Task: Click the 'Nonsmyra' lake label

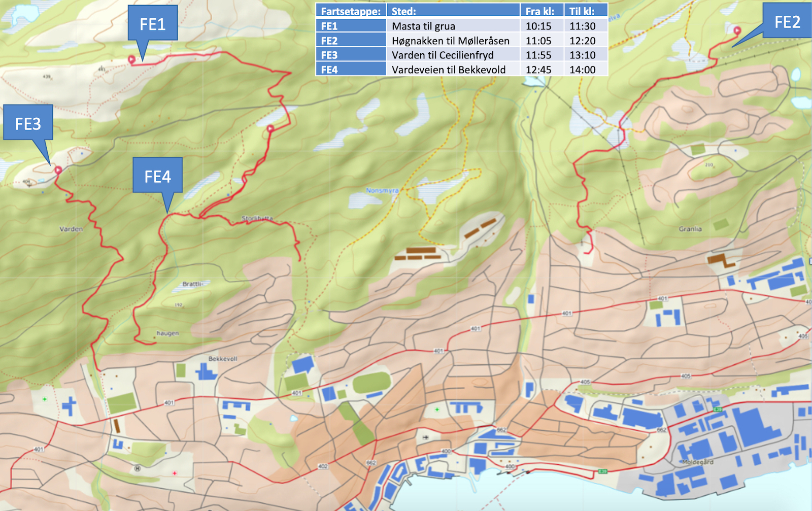Action: [x=382, y=190]
